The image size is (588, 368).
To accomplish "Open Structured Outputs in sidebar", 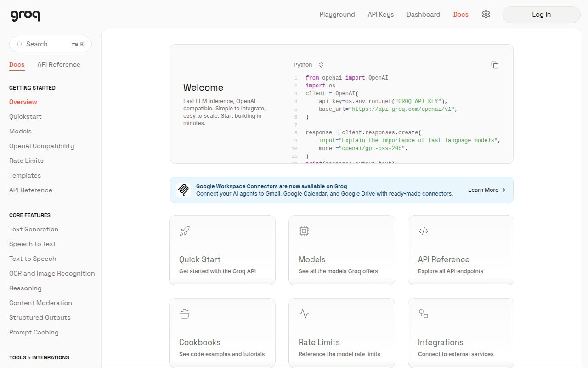I will (40, 317).
